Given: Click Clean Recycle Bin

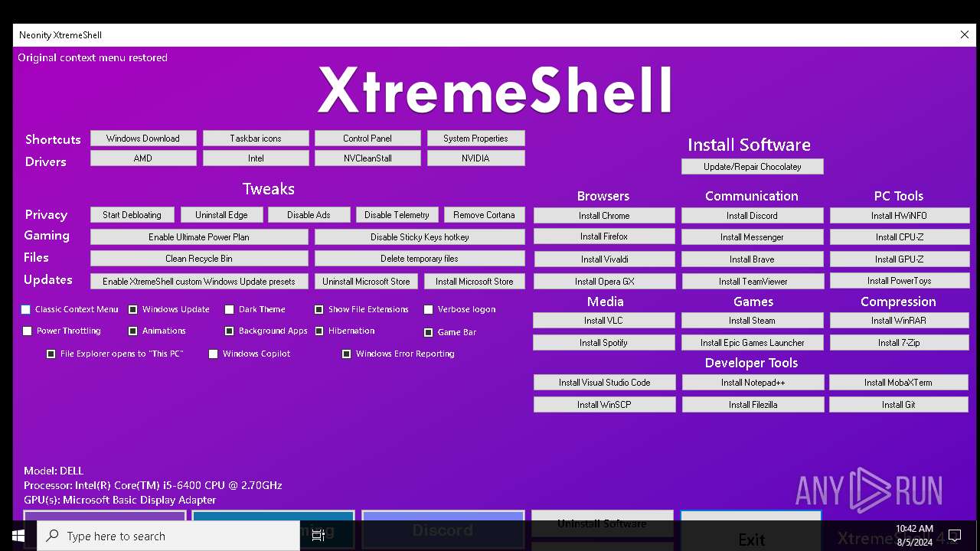Looking at the screenshot, I should click(x=199, y=259).
